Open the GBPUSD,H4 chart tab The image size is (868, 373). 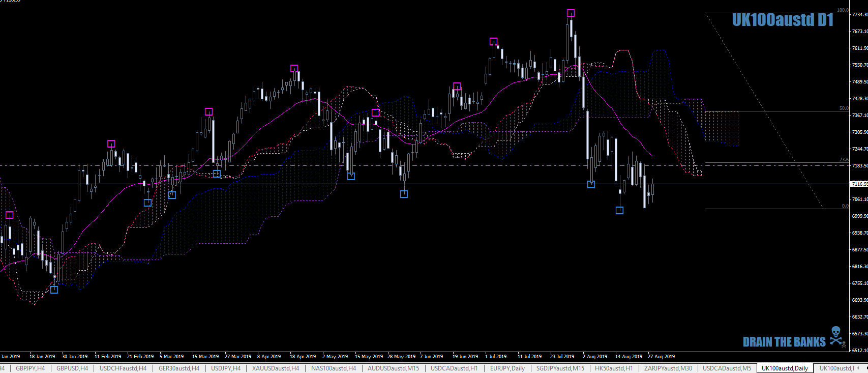click(x=72, y=368)
